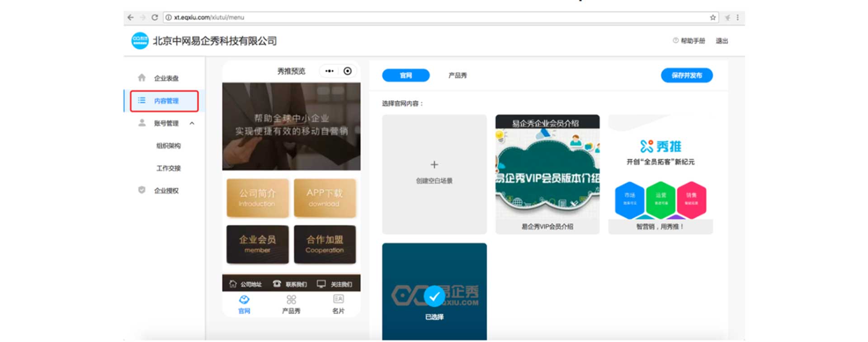Click the three-dots icon in preview header
Screen dimensions: 868x342
click(329, 71)
